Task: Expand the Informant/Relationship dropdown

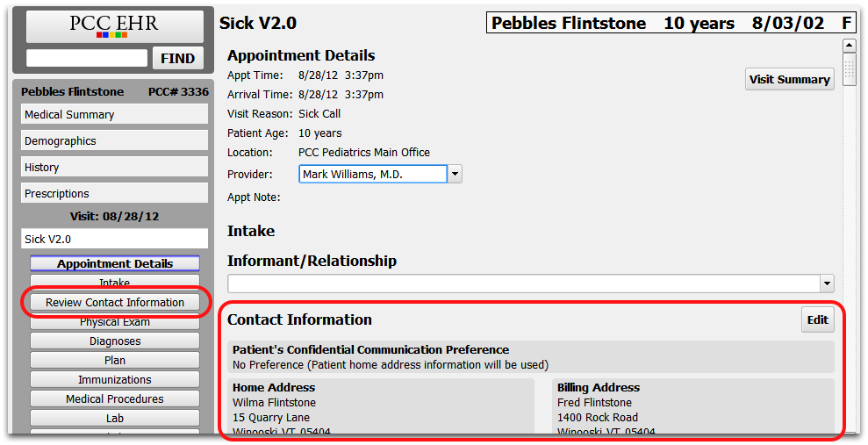Action: click(x=827, y=284)
